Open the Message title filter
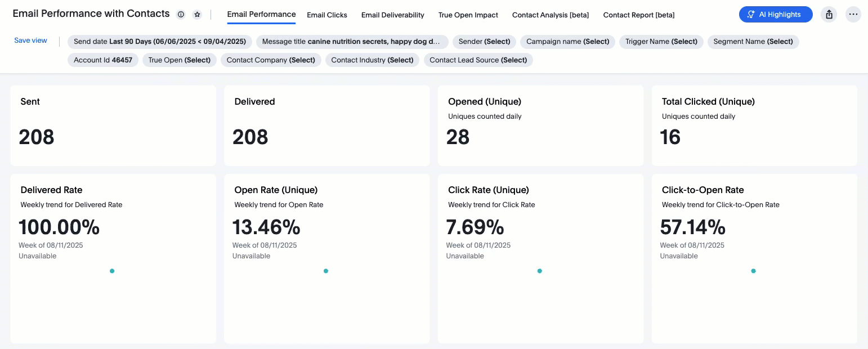Screen dimensions: 868x349 tap(352, 42)
